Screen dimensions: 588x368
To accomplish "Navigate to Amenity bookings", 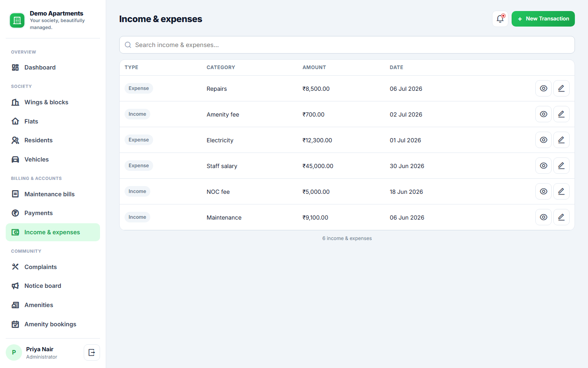I will tap(53, 324).
